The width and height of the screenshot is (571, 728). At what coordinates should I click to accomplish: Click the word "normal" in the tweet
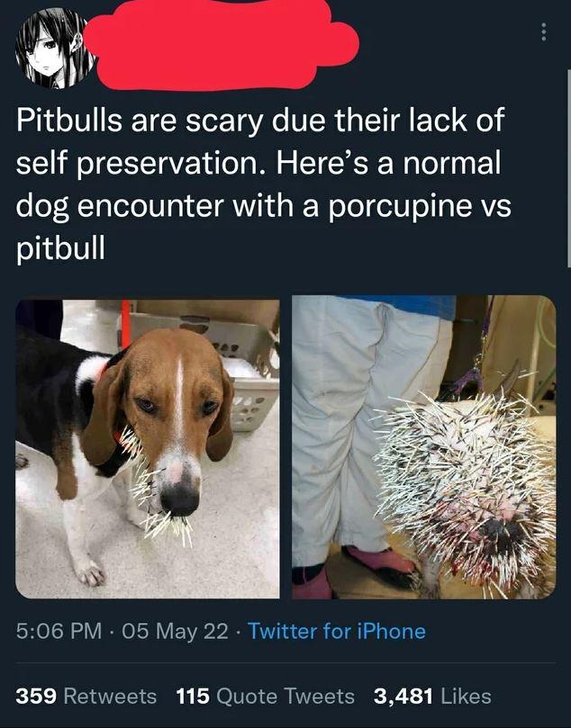click(452, 164)
